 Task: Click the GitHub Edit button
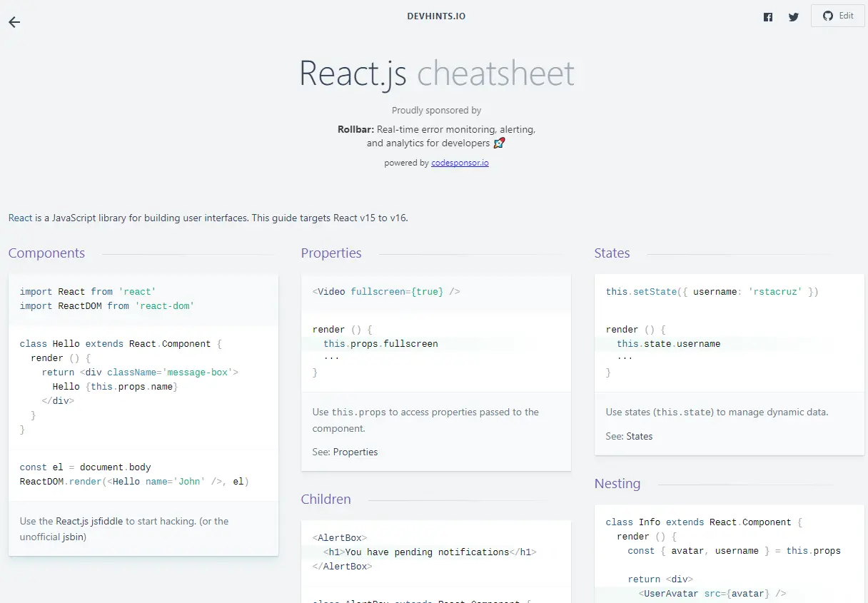[838, 16]
